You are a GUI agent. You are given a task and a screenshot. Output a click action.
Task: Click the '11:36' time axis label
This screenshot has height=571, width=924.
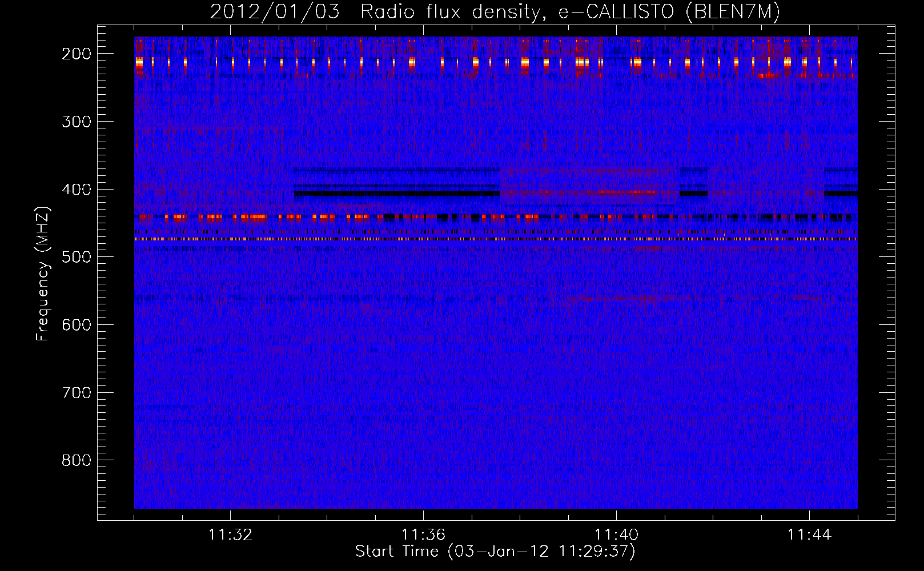[x=423, y=535]
